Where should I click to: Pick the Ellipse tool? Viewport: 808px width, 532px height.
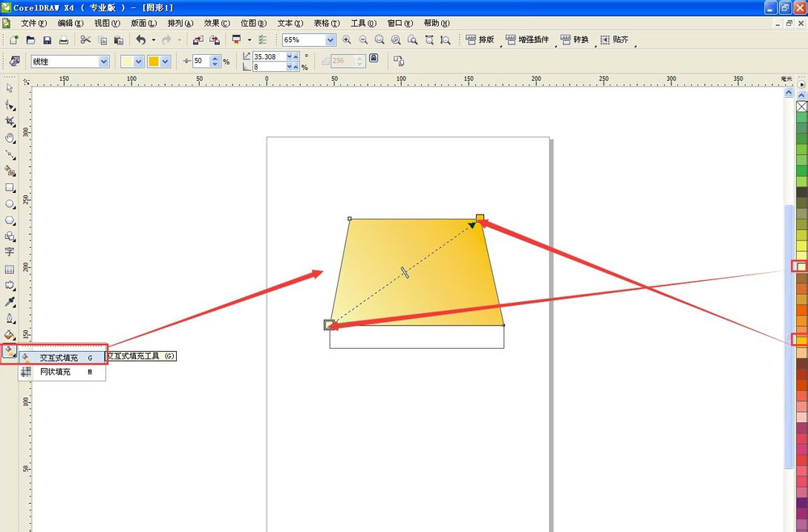pos(10,204)
